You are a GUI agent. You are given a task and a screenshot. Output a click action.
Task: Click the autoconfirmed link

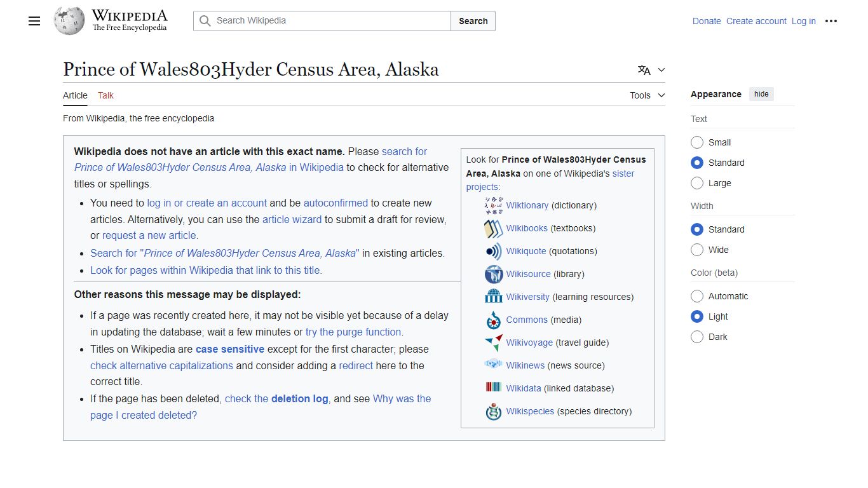coord(336,203)
